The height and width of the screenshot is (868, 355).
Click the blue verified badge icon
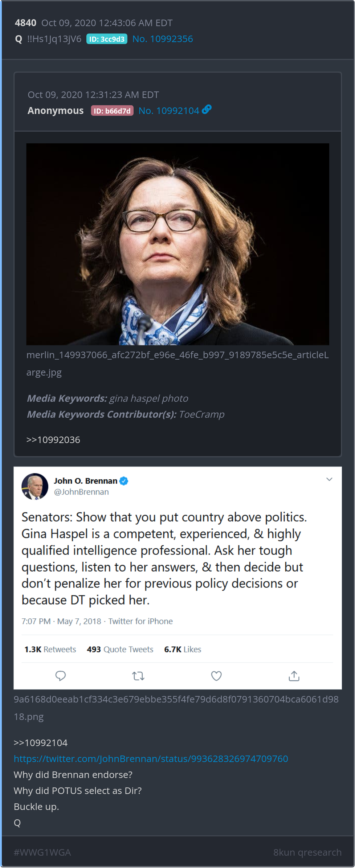[x=124, y=481]
